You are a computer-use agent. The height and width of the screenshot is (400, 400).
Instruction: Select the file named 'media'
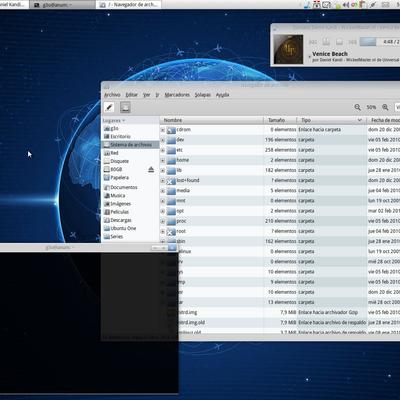183,190
